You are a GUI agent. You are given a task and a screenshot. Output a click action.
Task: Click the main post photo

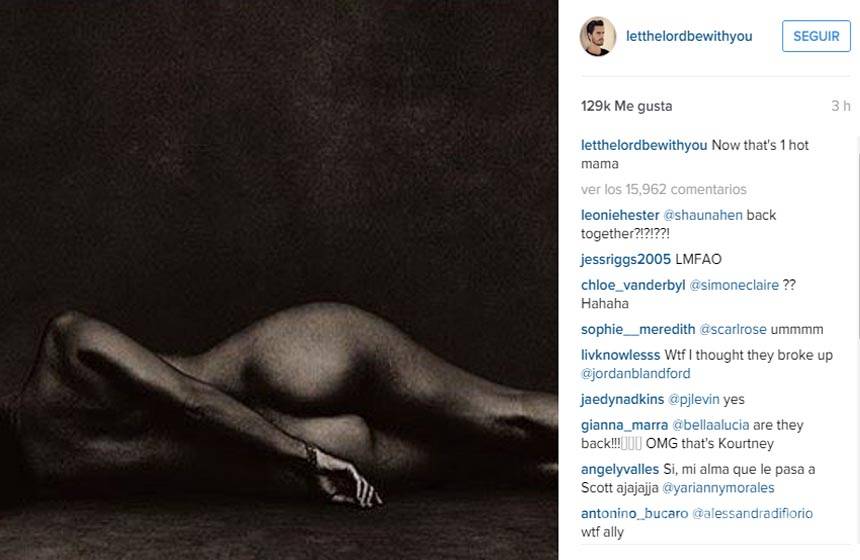[279, 280]
